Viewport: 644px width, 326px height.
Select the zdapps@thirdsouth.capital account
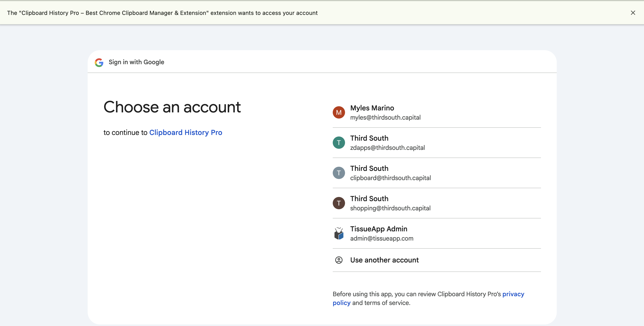tap(436, 143)
